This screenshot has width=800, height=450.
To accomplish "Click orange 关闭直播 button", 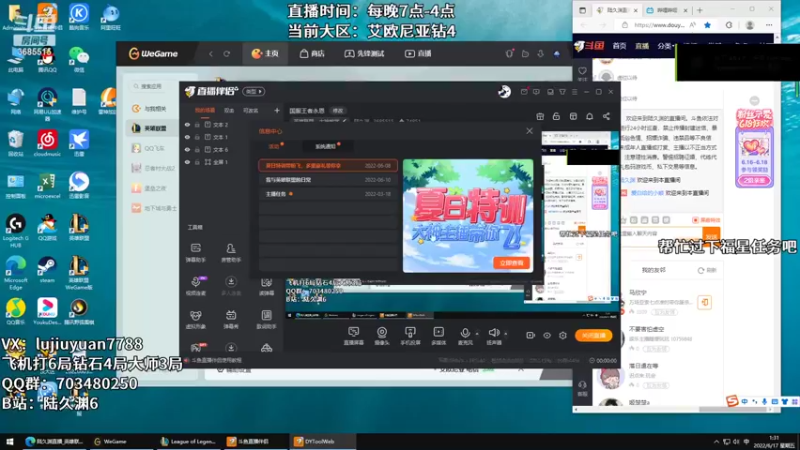I will [x=593, y=335].
